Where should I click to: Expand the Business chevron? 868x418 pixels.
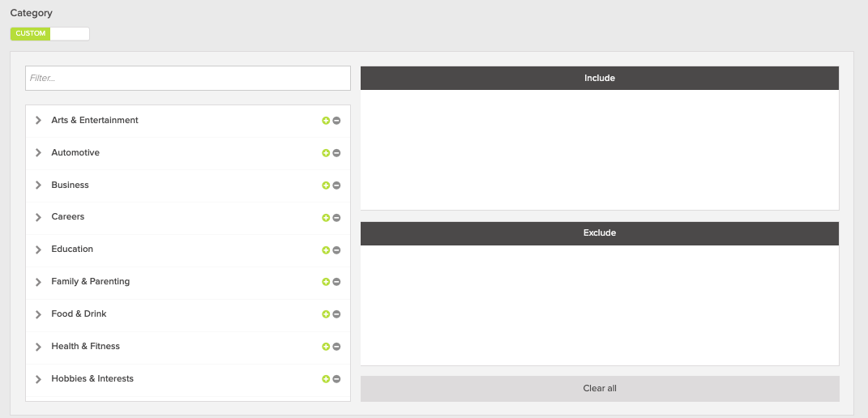tap(38, 185)
